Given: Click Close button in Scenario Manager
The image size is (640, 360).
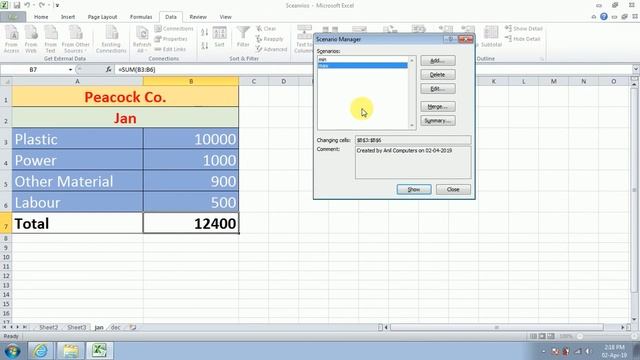Looking at the screenshot, I should (x=453, y=189).
